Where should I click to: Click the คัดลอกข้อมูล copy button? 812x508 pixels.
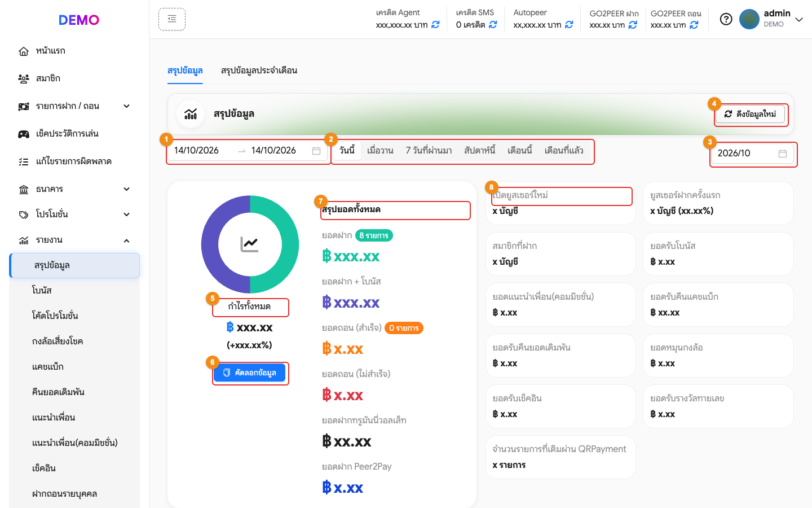(x=250, y=373)
